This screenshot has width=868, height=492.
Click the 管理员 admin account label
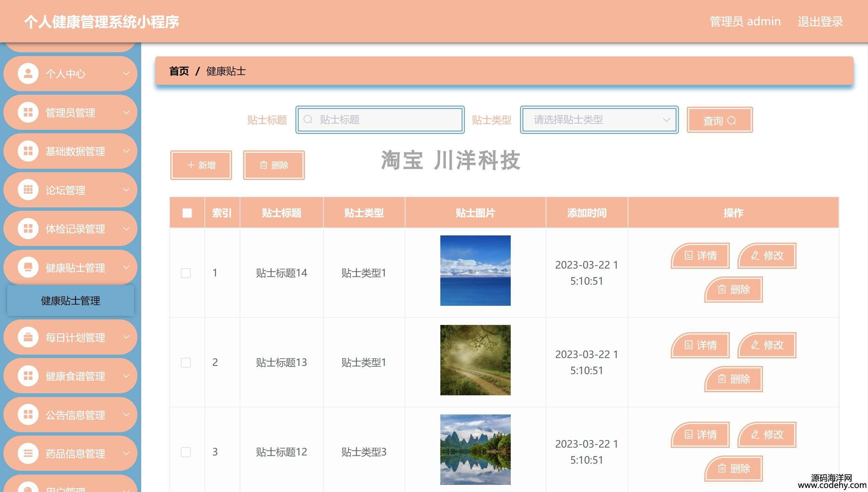coord(745,21)
